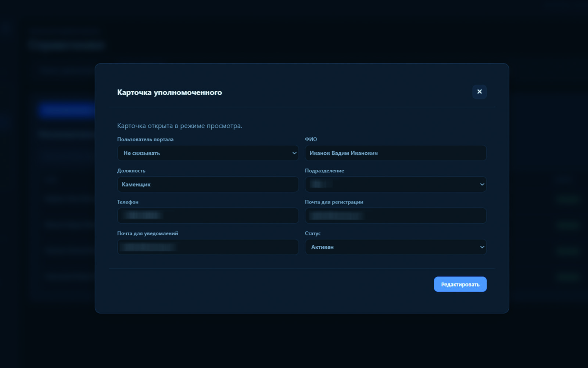Click the heading text 'Карточка уполномоченного'

point(169,92)
